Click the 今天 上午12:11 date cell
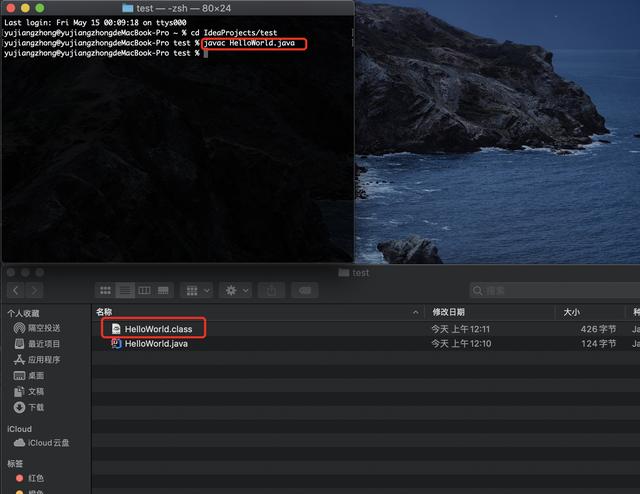The width and height of the screenshot is (640, 494). click(x=460, y=329)
